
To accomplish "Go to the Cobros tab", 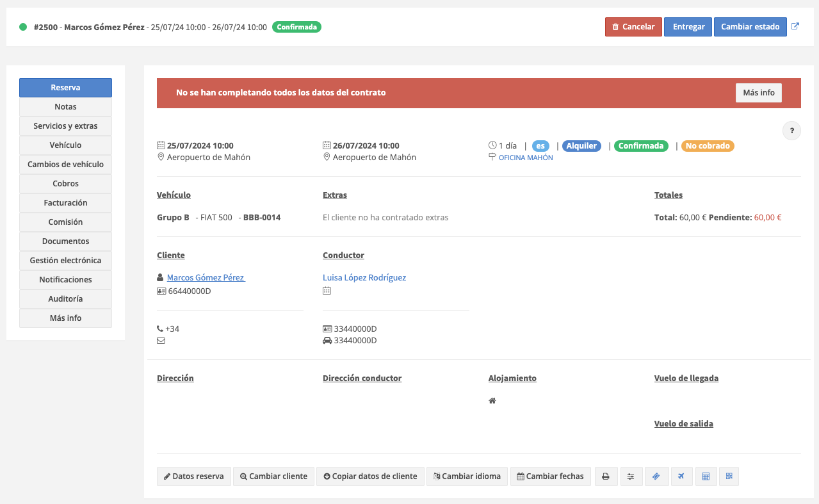I will 65,184.
